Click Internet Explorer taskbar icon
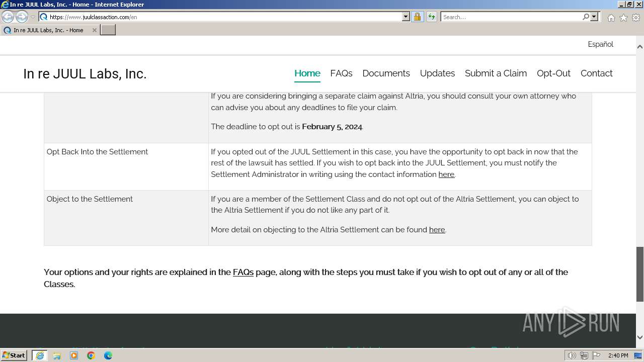The image size is (644, 362). (x=40, y=355)
